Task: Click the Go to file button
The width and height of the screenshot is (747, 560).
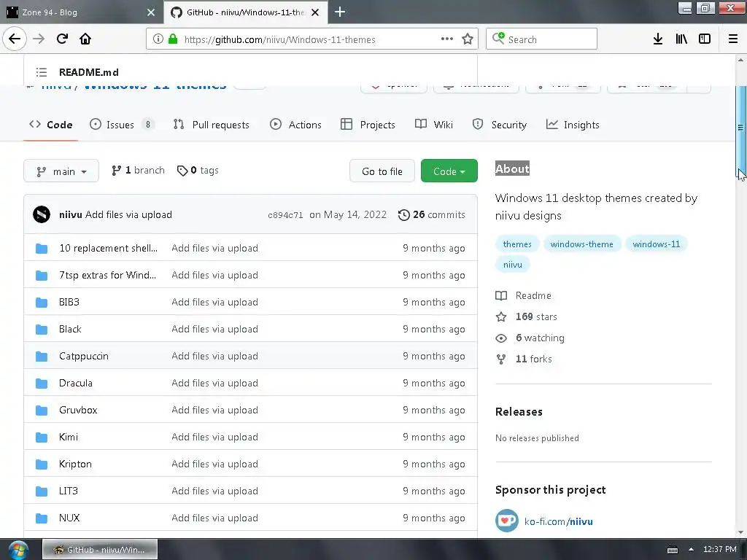Action: pos(382,171)
